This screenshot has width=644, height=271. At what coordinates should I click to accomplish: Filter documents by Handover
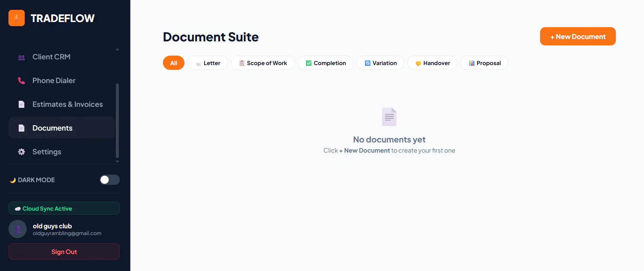click(x=432, y=63)
